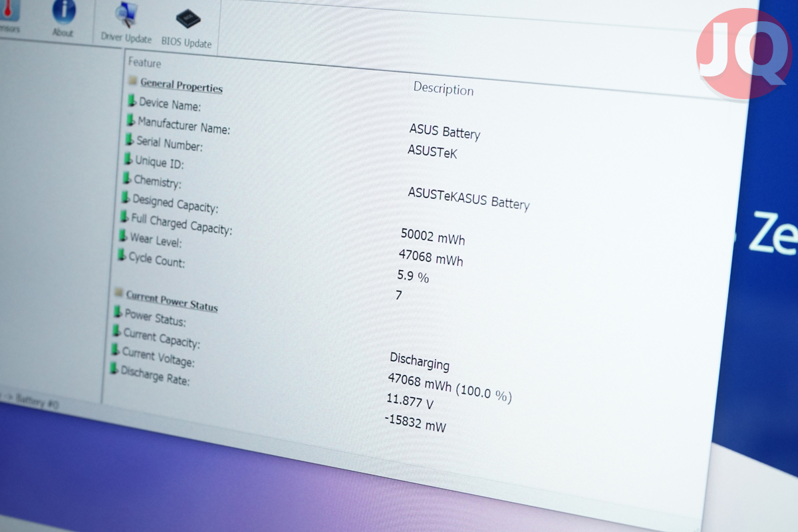798x532 pixels.
Task: Click the '11.877 V' voltage value
Action: (410, 402)
